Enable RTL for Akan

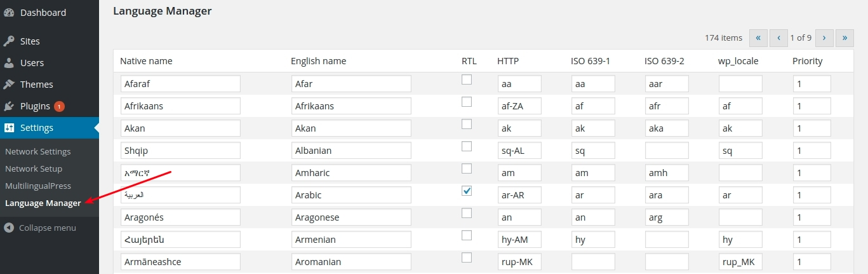click(x=467, y=124)
